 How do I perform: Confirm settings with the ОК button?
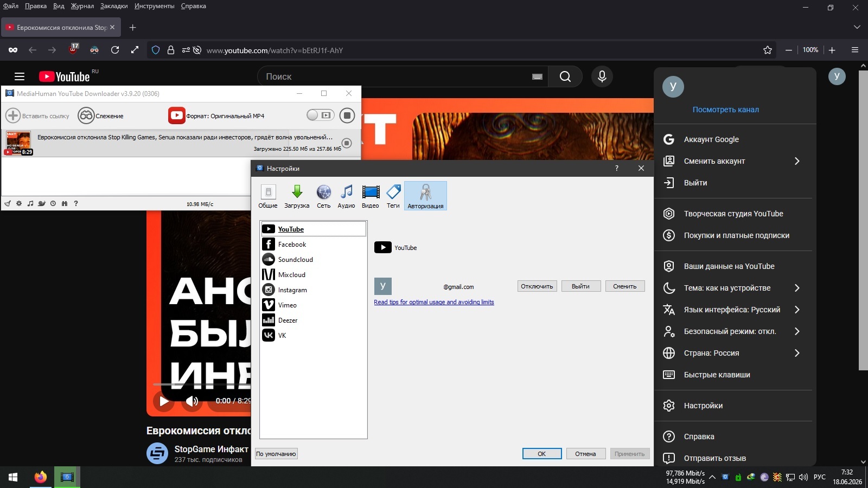(542, 454)
